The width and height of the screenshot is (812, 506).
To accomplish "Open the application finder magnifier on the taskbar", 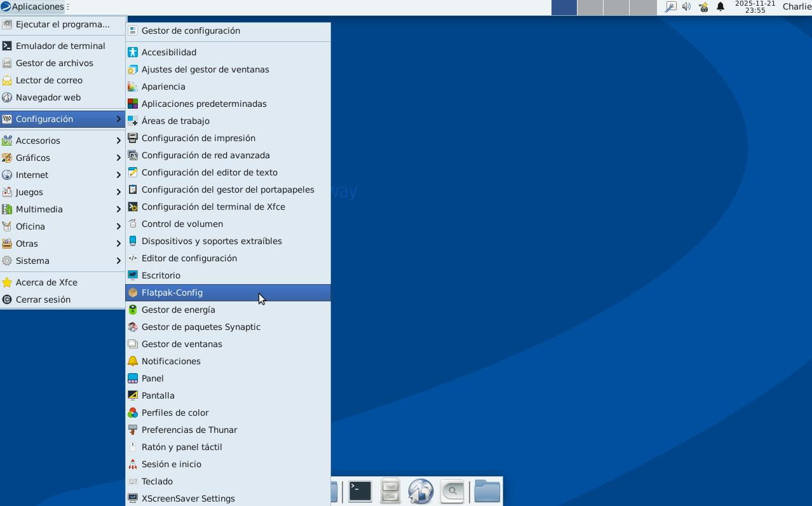I will pyautogui.click(x=452, y=491).
